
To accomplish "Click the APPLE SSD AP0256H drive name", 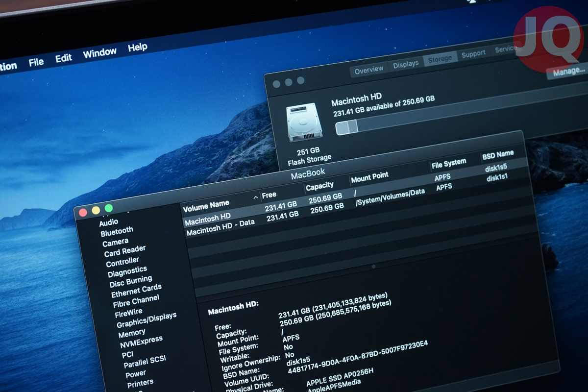I will 340,377.
